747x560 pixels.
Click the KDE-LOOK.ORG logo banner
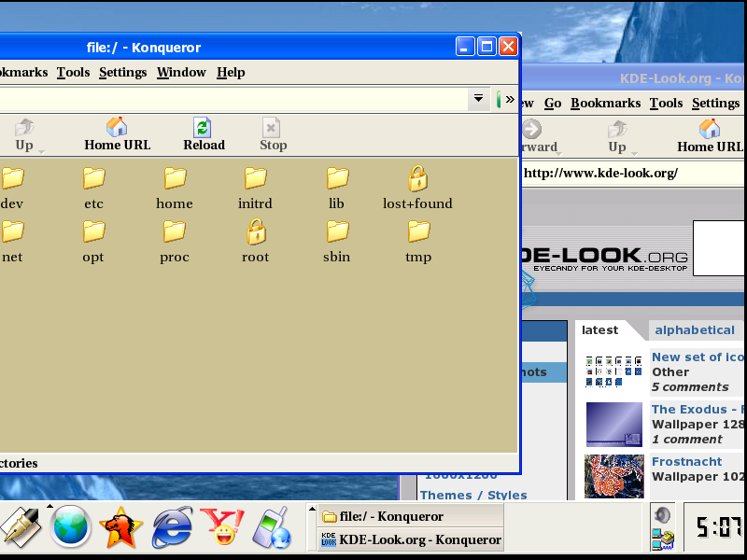tap(605, 259)
